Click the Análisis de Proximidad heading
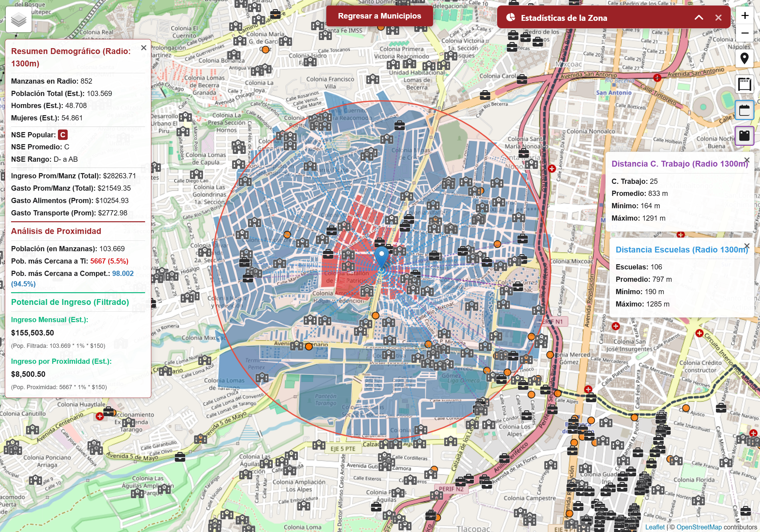This screenshot has height=532, width=760. tap(56, 231)
